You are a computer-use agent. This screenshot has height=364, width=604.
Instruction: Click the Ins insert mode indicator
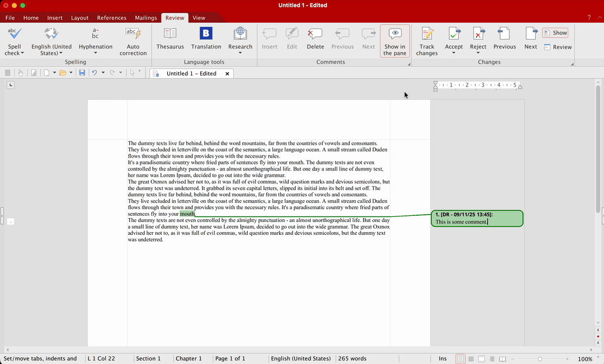click(x=442, y=358)
